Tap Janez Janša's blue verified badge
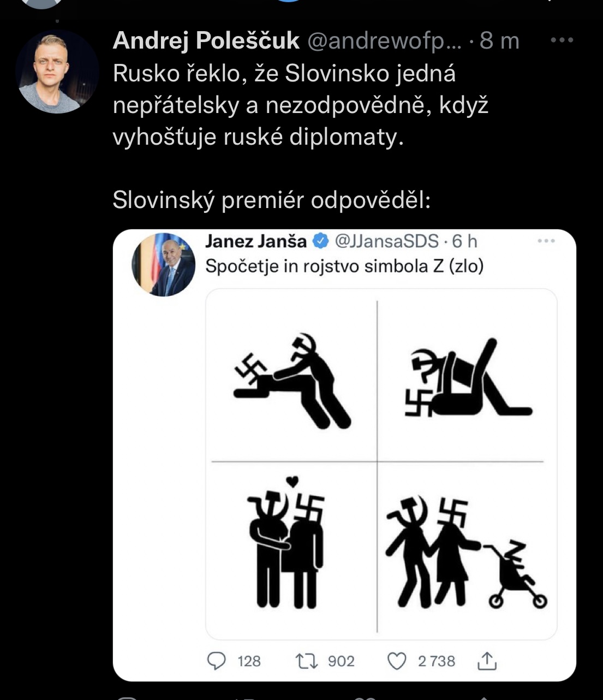The image size is (603, 700). (x=320, y=241)
